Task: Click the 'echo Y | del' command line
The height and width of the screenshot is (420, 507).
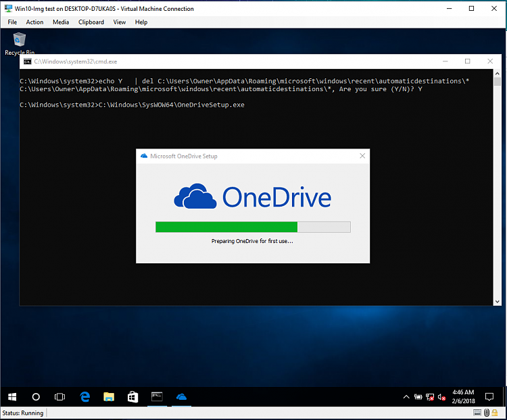Action: [244, 81]
